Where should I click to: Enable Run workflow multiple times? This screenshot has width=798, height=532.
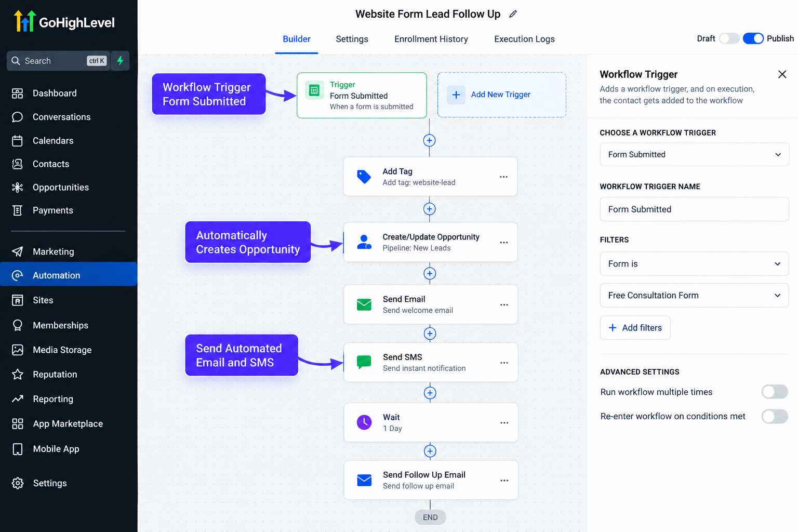pos(775,392)
